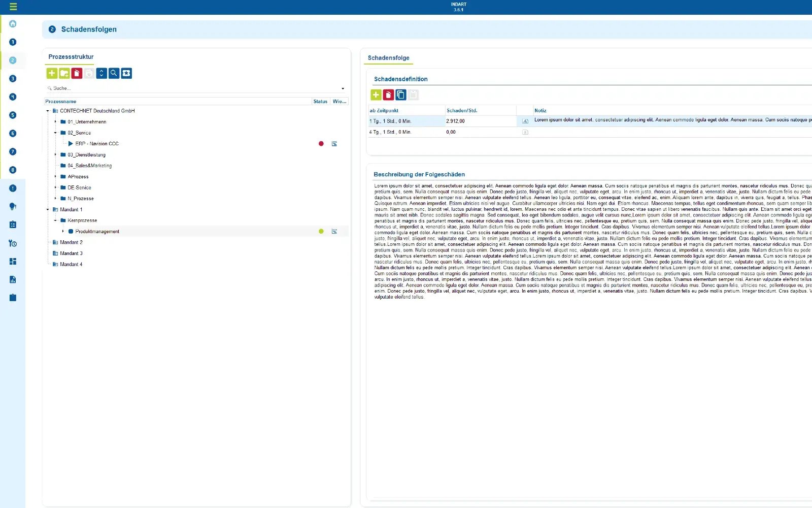Toggle the green status dot on Produktmanagement

pos(321,231)
